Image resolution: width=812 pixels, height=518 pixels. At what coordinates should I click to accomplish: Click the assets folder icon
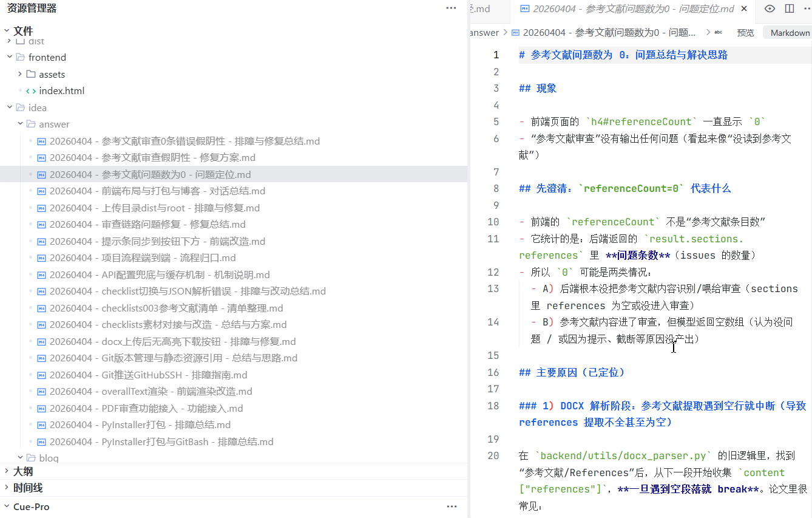point(31,74)
